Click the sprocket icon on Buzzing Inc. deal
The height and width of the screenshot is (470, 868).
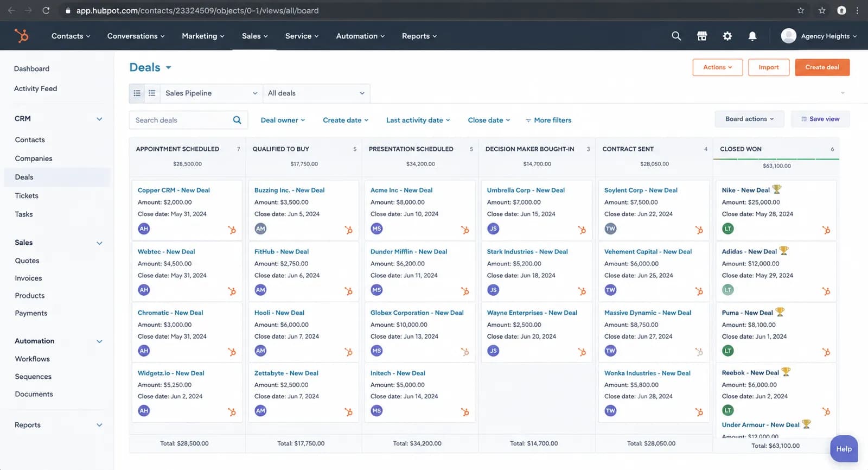click(348, 230)
